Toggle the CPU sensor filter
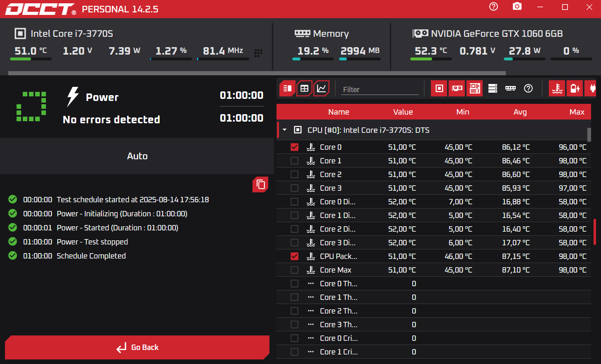 coord(439,89)
